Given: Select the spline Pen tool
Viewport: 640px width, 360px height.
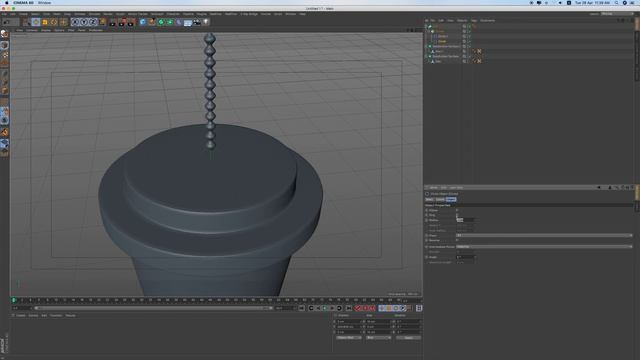Looking at the screenshot, I should tap(152, 22).
